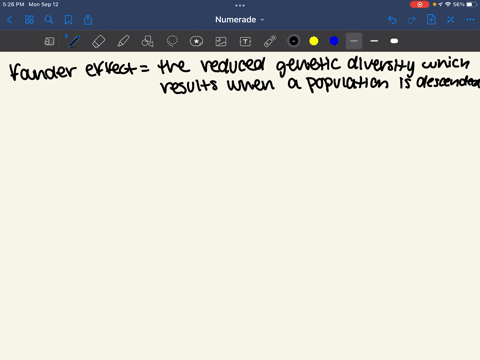Tap handwritten word 'effect'
The height and width of the screenshot is (360, 480).
pos(111,69)
